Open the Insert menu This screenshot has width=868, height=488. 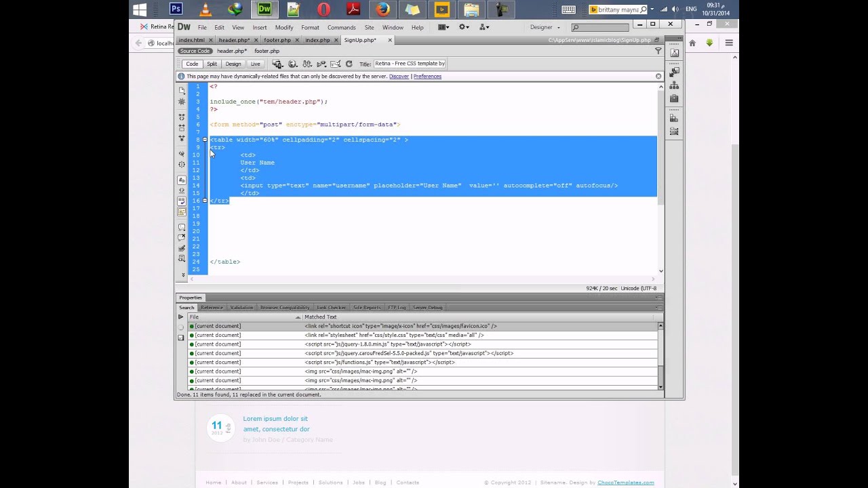click(x=260, y=28)
